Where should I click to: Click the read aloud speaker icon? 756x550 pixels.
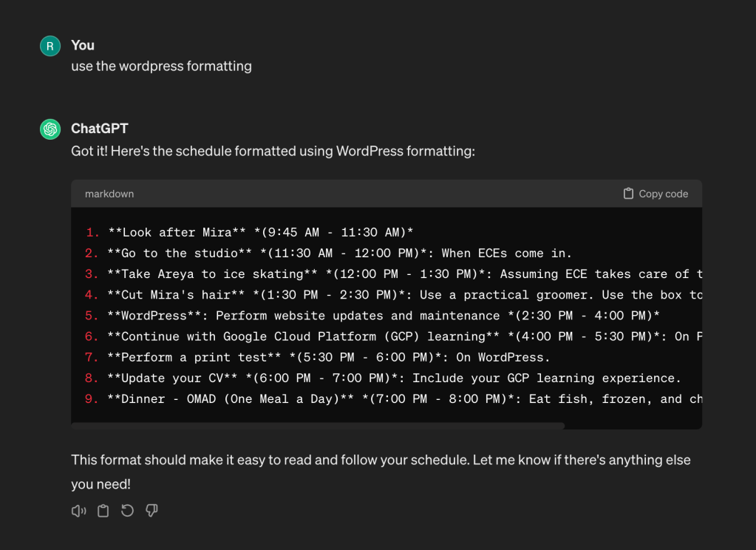click(x=78, y=511)
